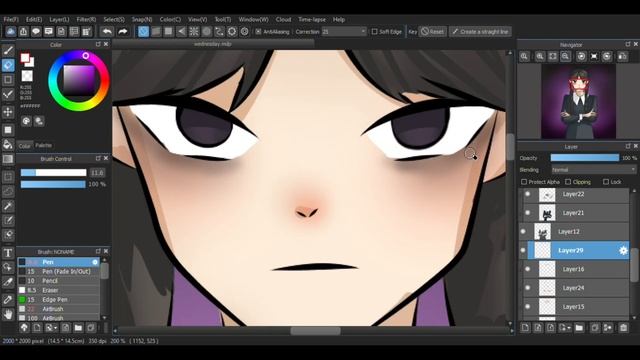The image size is (640, 360).
Task: Hide Layer21 visibility
Action: pos(527,213)
